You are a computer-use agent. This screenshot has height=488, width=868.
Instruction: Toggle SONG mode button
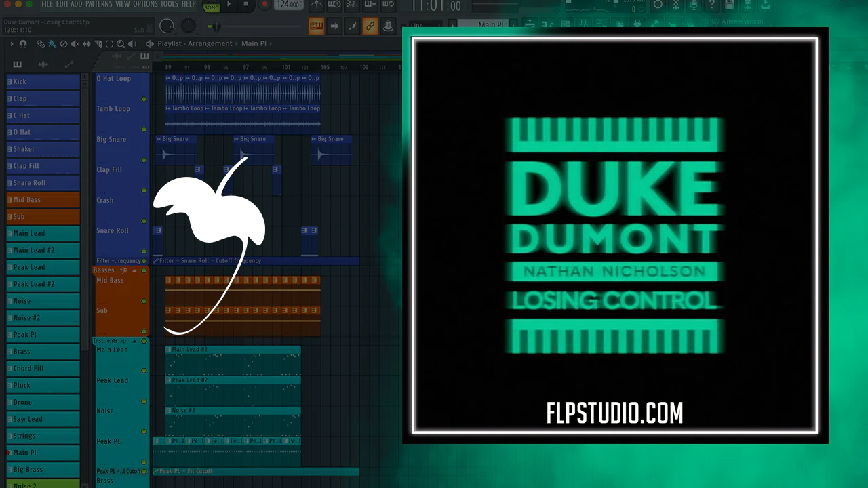tap(211, 6)
